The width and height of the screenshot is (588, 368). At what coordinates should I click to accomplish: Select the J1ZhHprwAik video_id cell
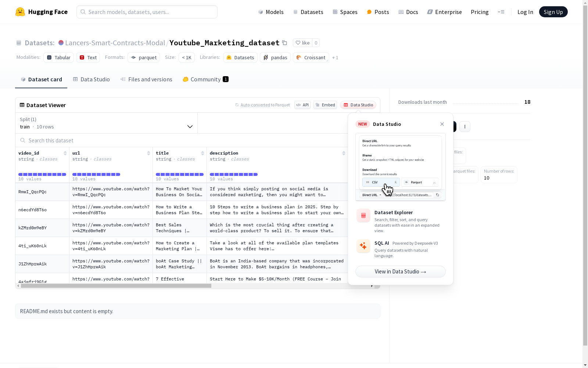pos(42,264)
